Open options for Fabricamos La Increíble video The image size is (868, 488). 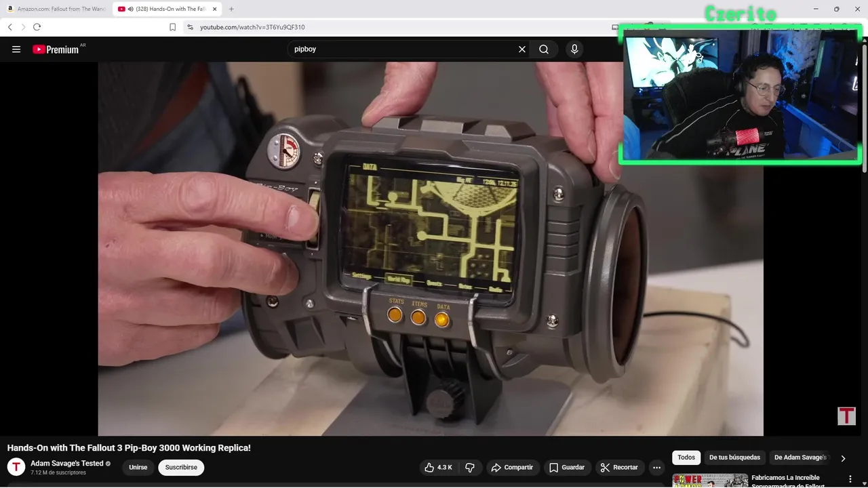(x=850, y=479)
